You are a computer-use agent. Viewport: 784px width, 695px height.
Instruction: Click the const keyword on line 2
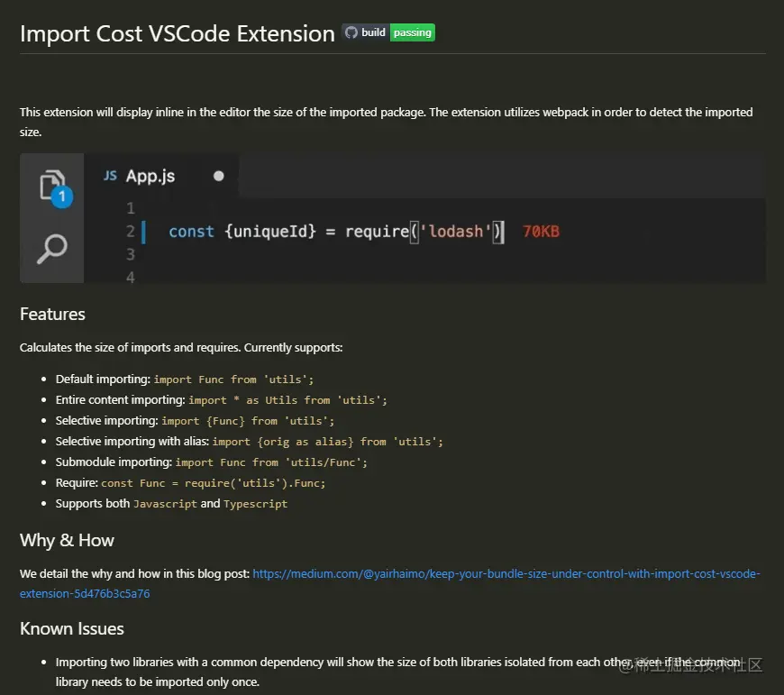tap(192, 232)
